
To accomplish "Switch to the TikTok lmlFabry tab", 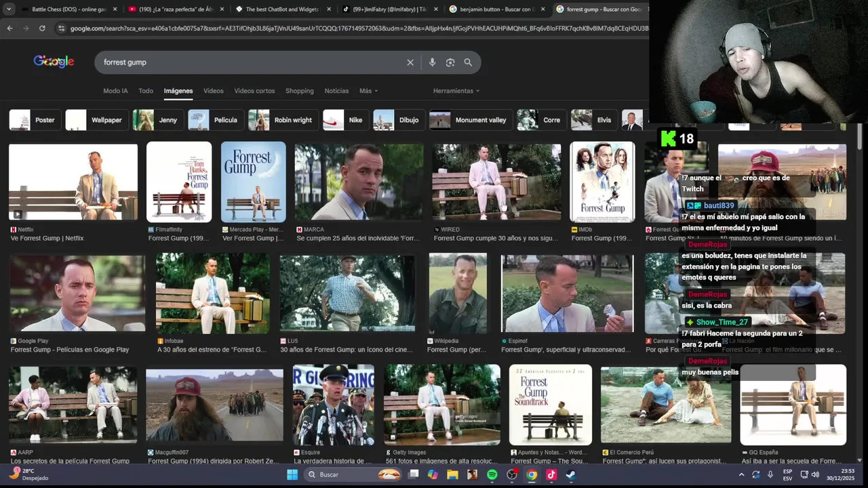I will pos(389,9).
